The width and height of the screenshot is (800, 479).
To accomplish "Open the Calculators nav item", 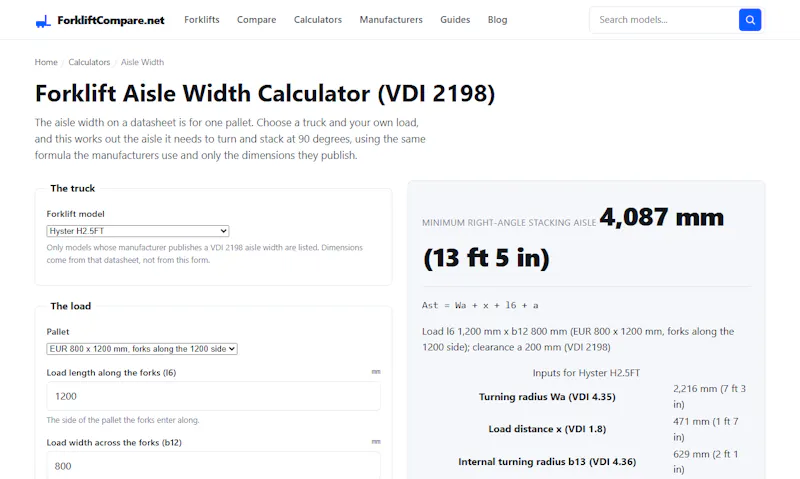I will 317,20.
